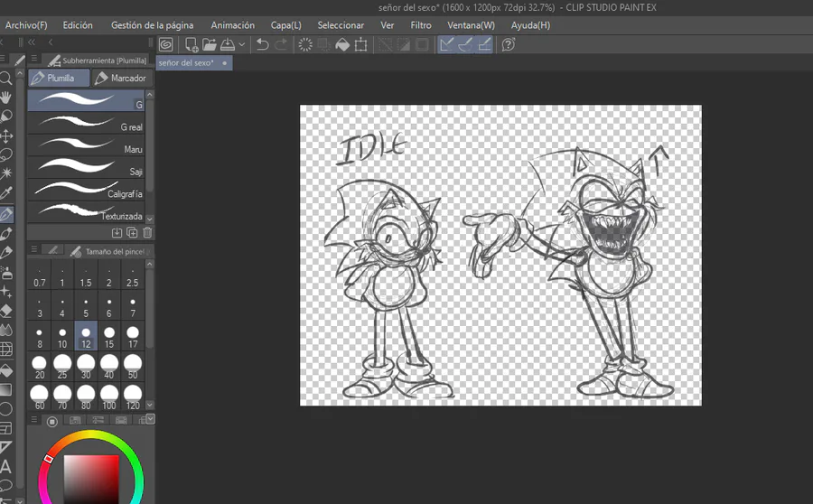
Task: Redo the undone action
Action: 281,44
